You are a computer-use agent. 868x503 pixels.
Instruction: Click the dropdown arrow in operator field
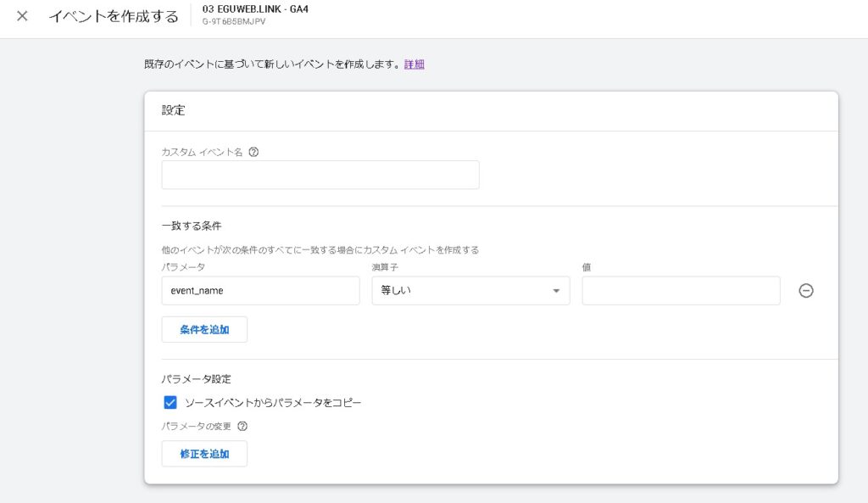tap(556, 291)
